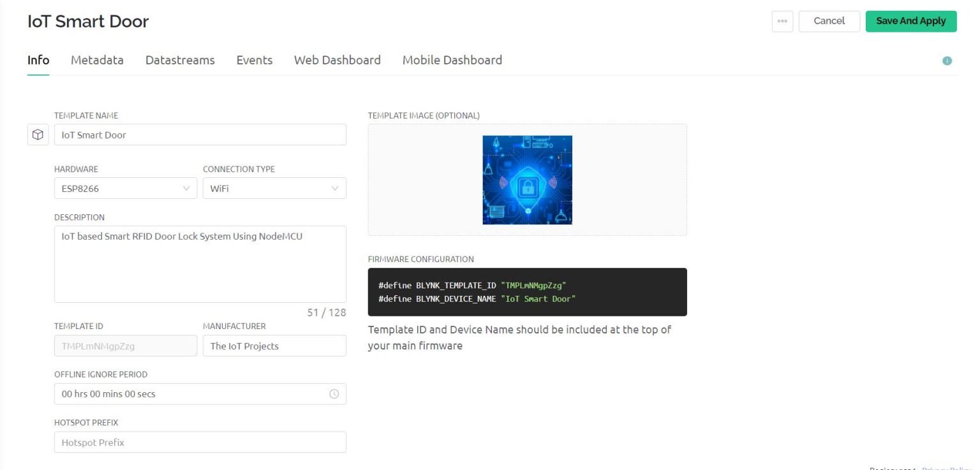980x470 pixels.
Task: Click the template image thumbnail
Action: pos(527,180)
